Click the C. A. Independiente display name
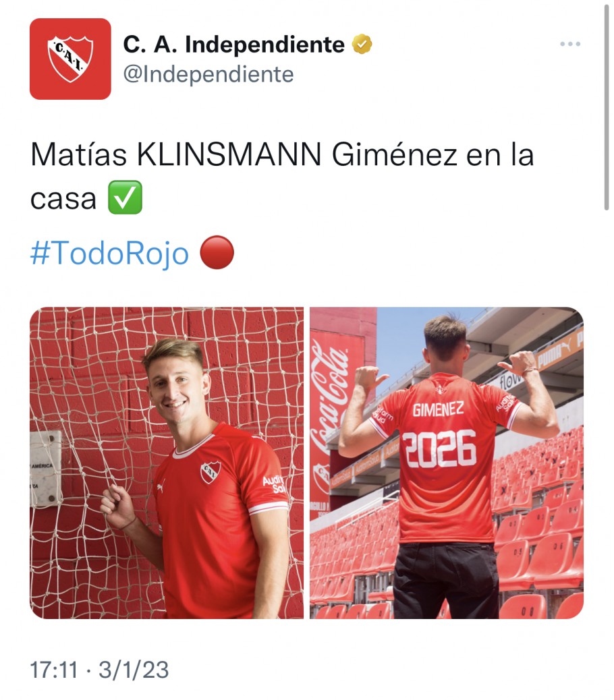The height and width of the screenshot is (700, 614). (233, 45)
